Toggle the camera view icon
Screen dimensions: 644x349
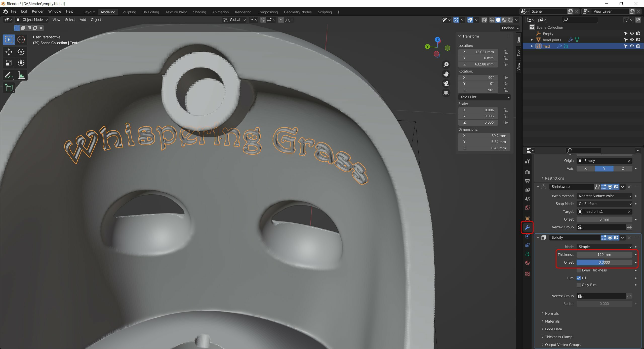click(446, 84)
